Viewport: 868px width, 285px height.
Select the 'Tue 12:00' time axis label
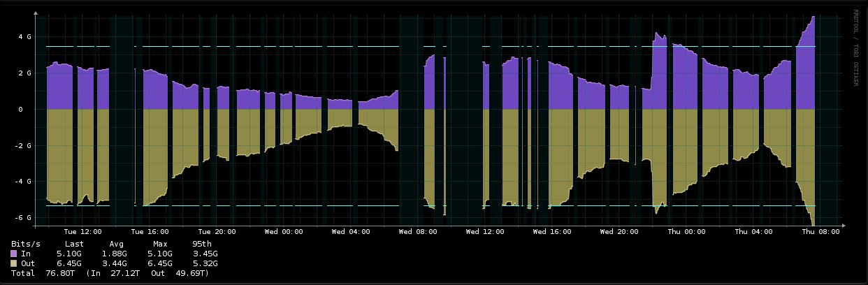[82, 231]
